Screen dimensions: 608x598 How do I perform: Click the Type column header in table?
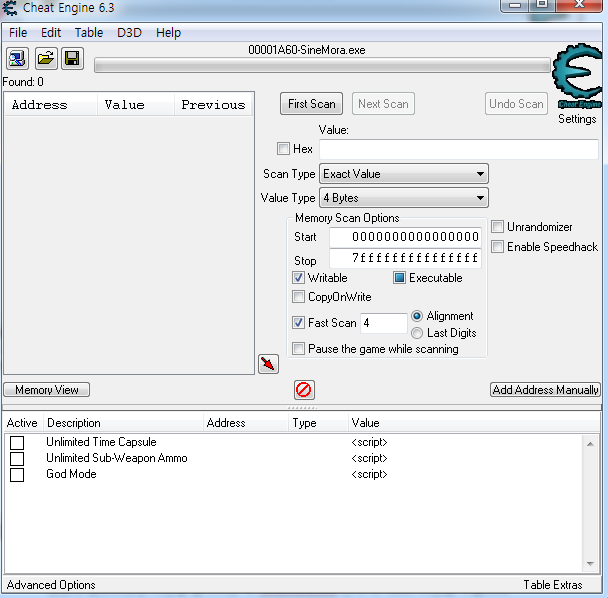(x=318, y=423)
